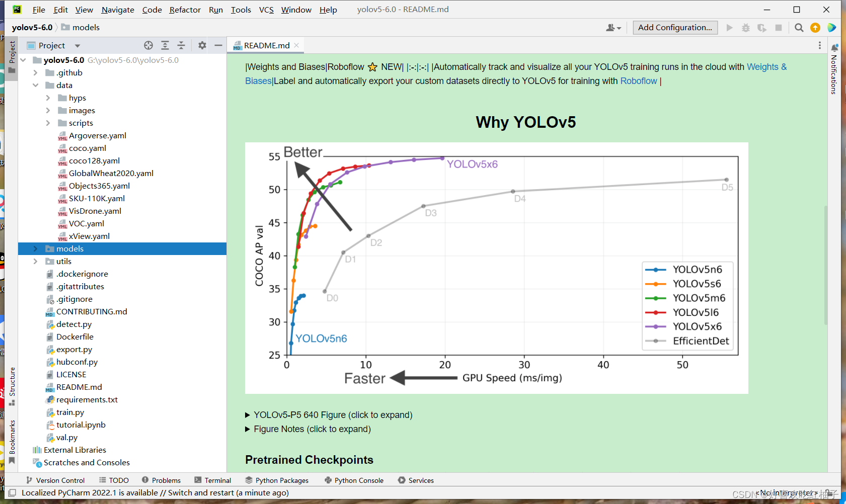Viewport: 846px width, 504px height.
Task: Expand the models folder
Action: pos(35,248)
